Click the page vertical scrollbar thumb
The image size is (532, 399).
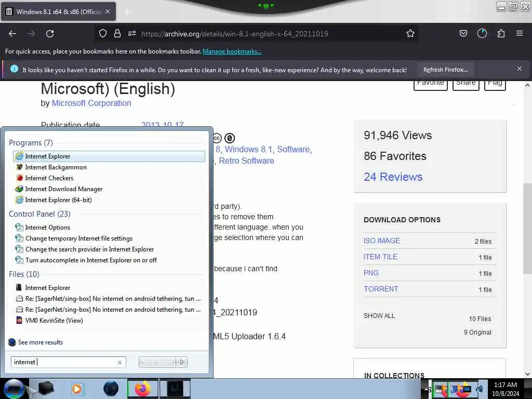click(527, 228)
